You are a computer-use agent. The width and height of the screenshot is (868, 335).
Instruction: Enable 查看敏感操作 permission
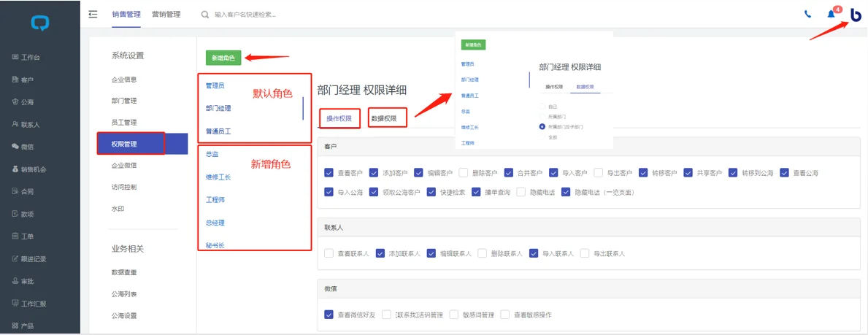tap(505, 315)
